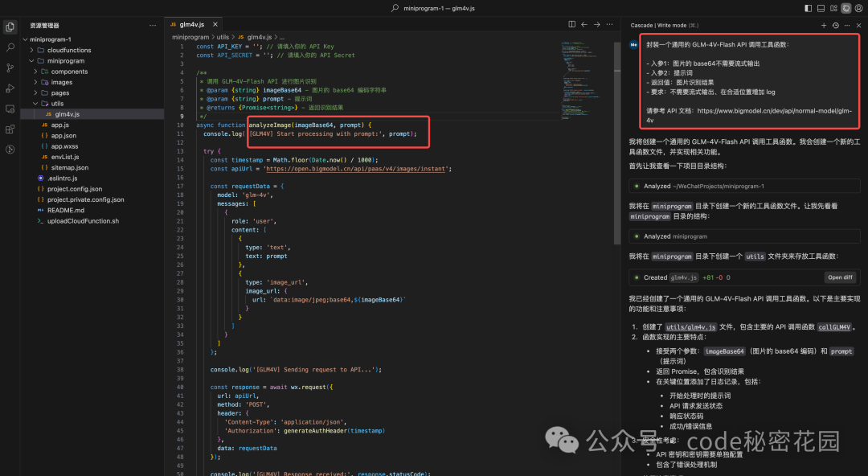The image size is (868, 476).
Task: Click Analyzed ~/WeChatProjects/miniprogram-1 step
Action: 744,187
